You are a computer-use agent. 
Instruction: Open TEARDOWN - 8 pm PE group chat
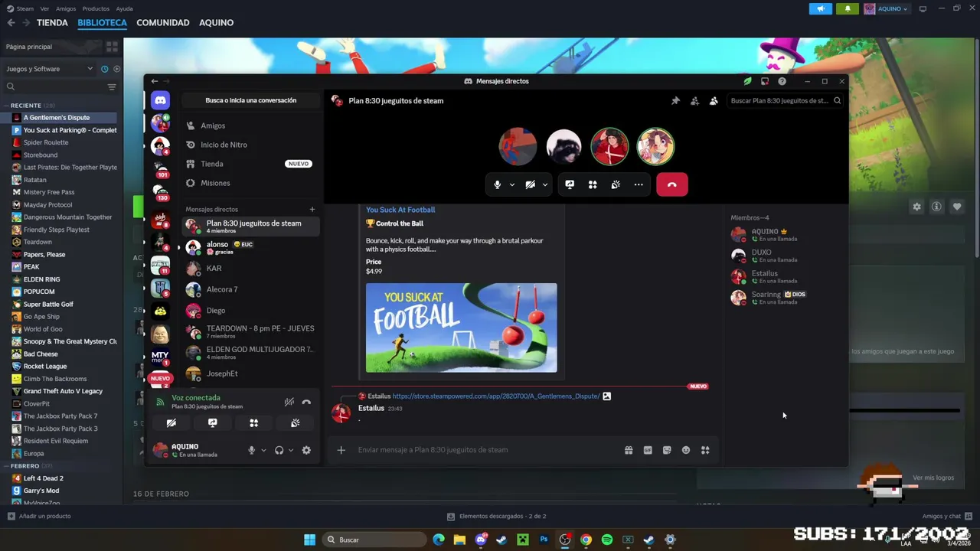pos(251,331)
